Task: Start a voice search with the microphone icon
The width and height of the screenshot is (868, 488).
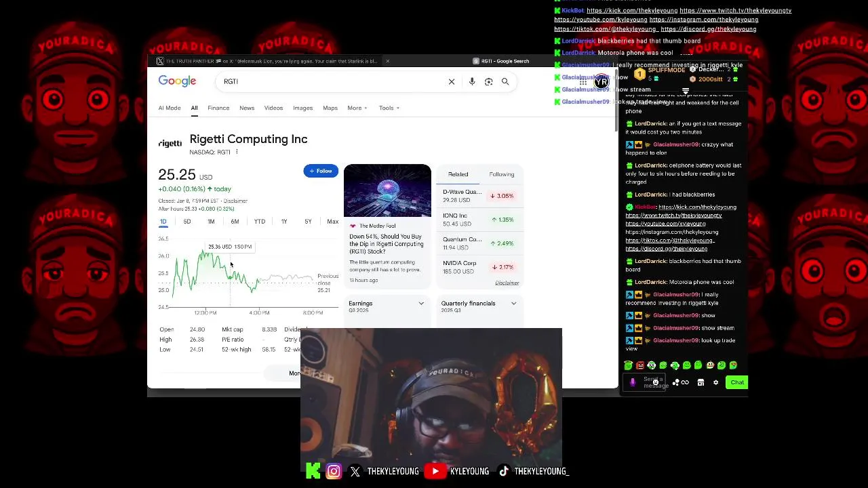Action: 472,81
